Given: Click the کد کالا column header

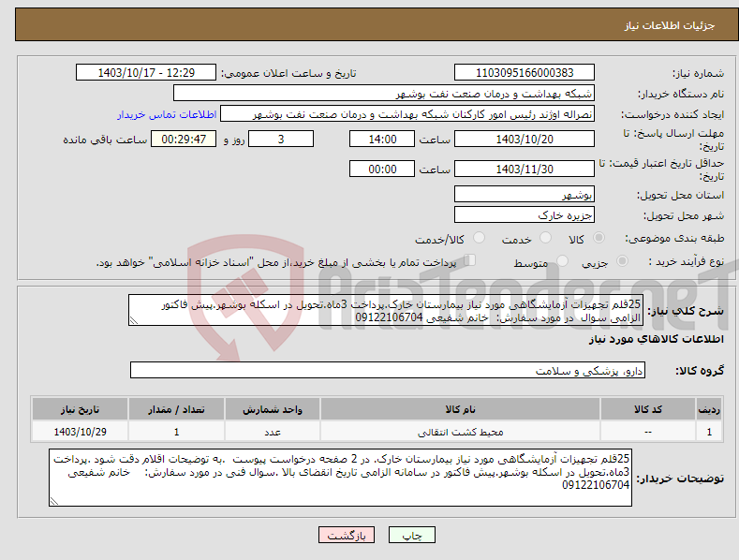Looking at the screenshot, I should [648, 409].
